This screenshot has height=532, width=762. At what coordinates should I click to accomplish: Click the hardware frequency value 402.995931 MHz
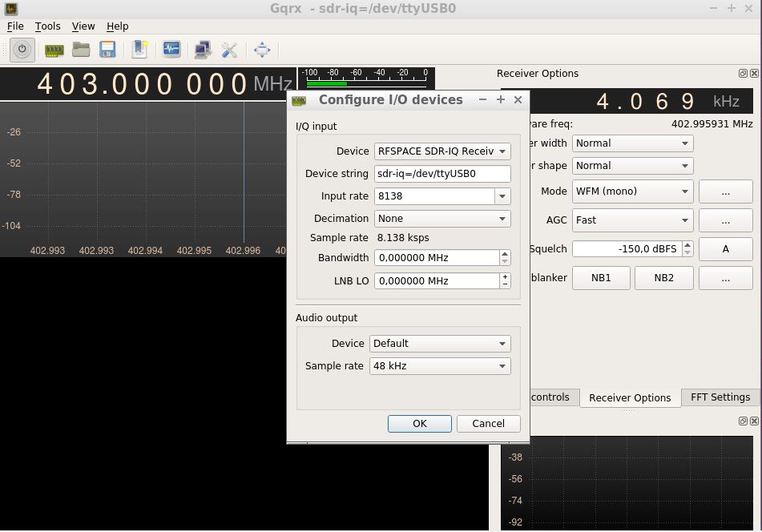click(x=712, y=124)
